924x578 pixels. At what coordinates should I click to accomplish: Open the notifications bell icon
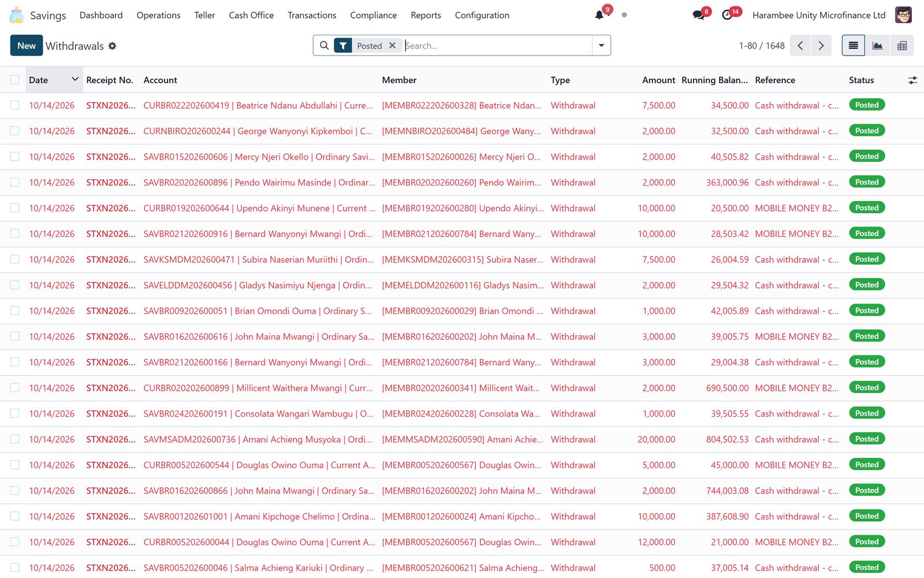click(599, 15)
